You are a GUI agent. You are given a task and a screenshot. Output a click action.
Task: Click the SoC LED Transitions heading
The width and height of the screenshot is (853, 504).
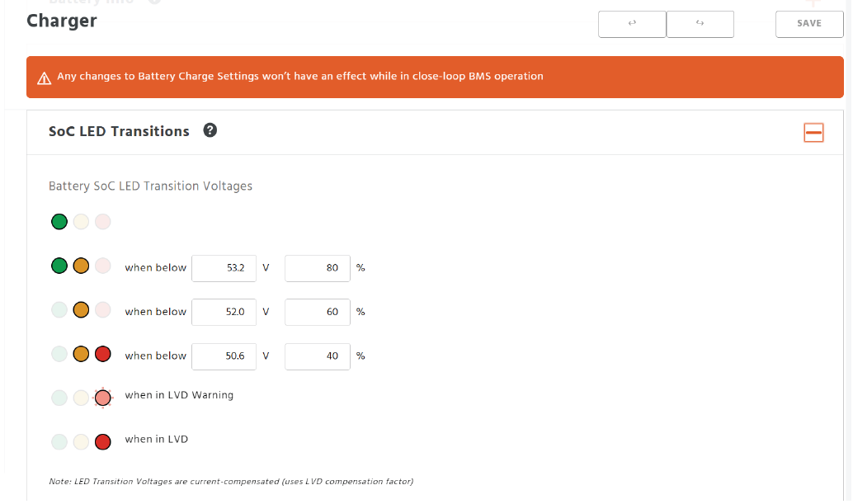(119, 131)
